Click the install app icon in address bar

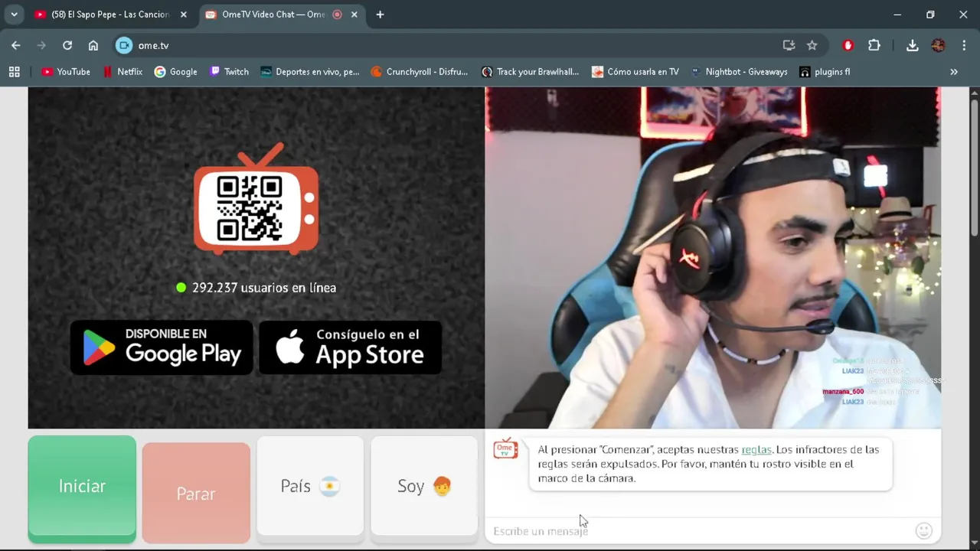click(789, 45)
